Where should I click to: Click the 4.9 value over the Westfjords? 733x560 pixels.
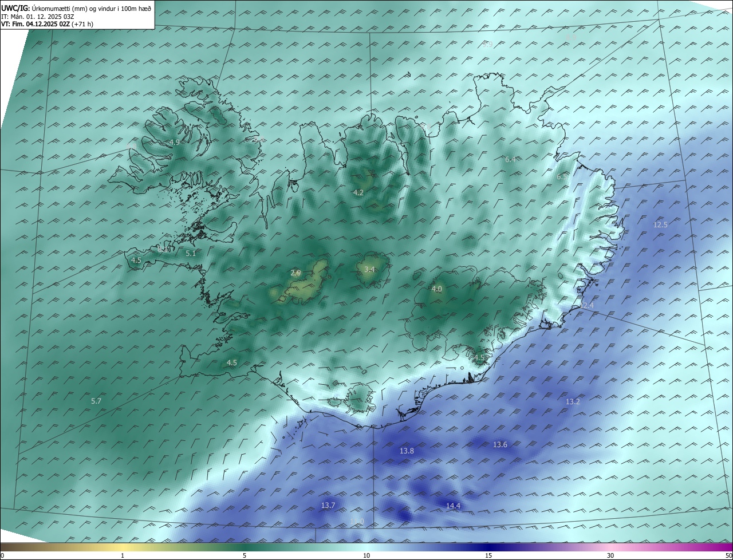point(175,142)
